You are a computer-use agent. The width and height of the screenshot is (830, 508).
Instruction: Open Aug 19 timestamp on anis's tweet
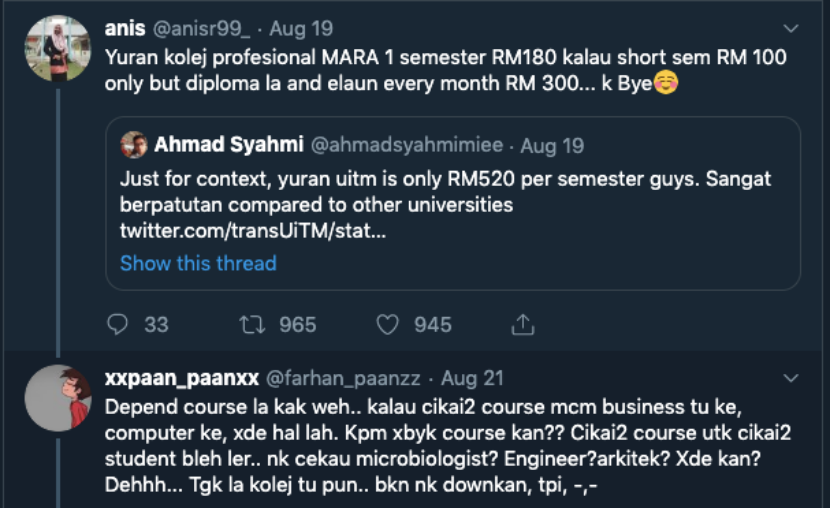[x=301, y=28]
